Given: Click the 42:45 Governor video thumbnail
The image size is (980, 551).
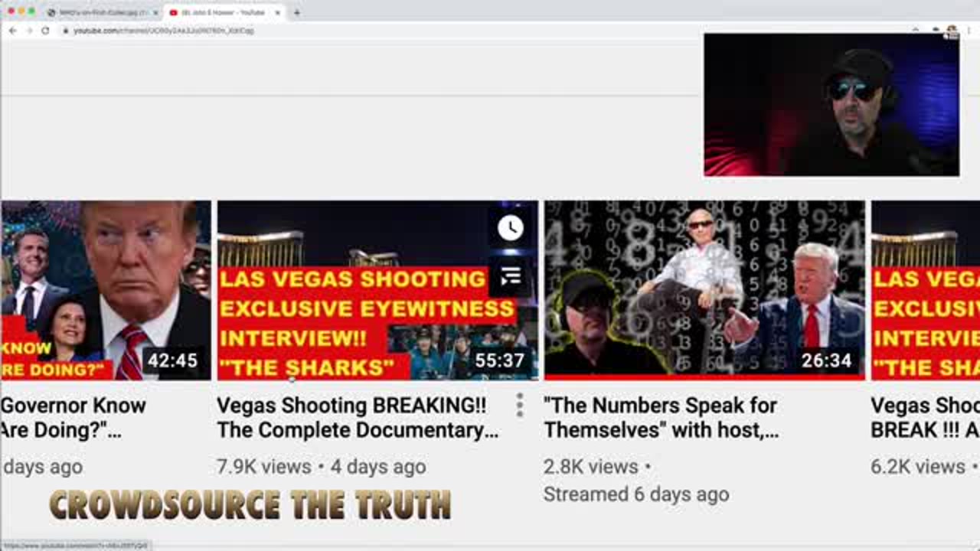Looking at the screenshot, I should (106, 291).
